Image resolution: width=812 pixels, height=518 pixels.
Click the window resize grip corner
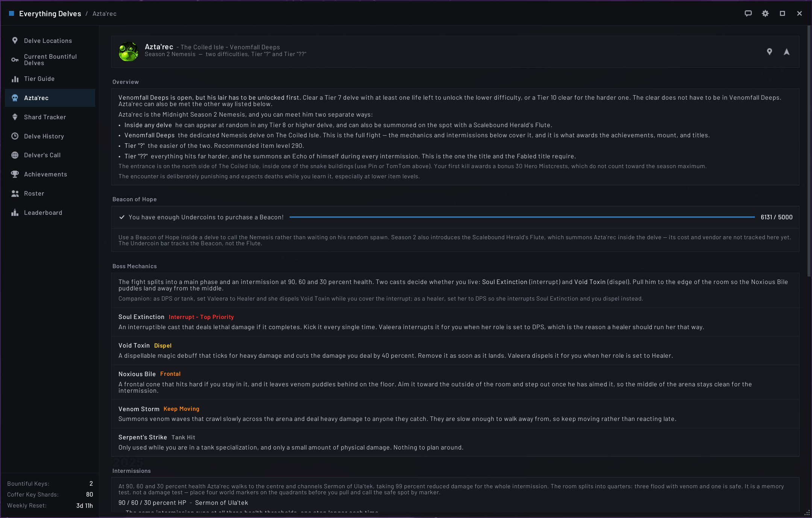point(807,513)
